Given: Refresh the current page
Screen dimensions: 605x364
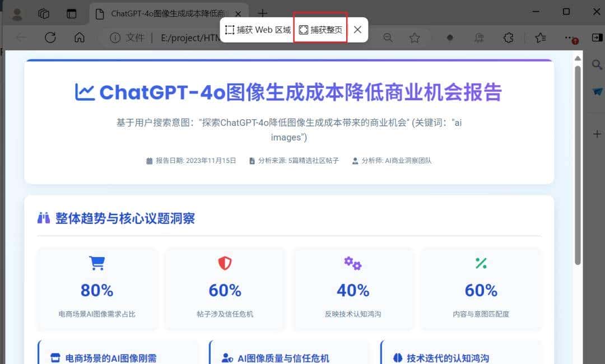Looking at the screenshot, I should (x=50, y=38).
